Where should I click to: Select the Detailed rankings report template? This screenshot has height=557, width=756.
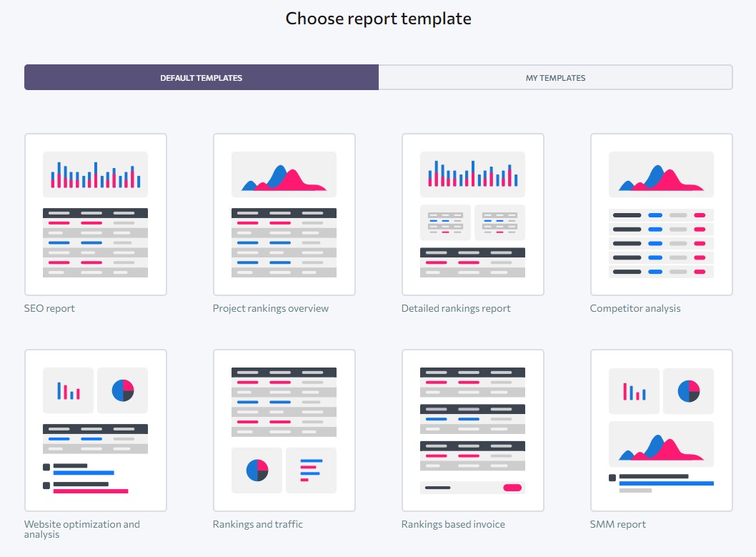472,214
